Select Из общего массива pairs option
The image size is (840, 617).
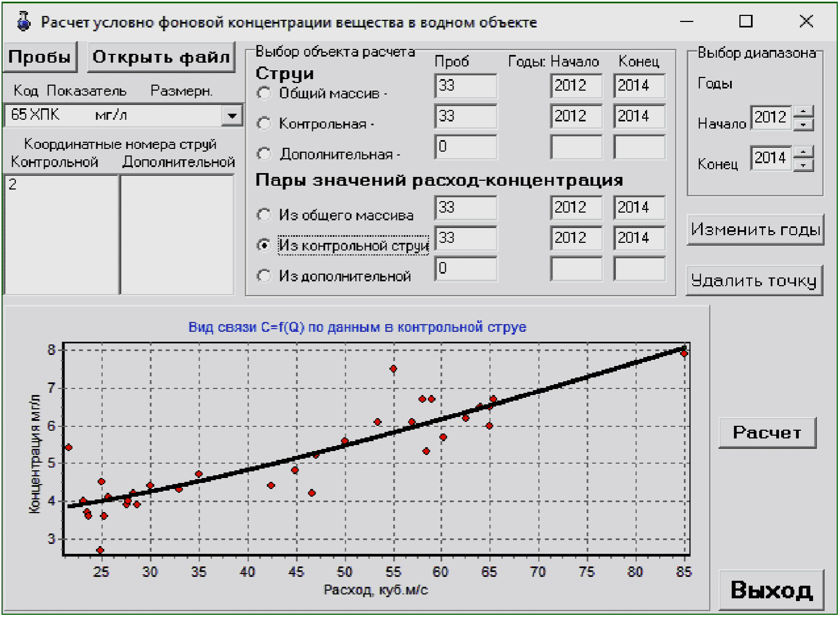(x=264, y=215)
